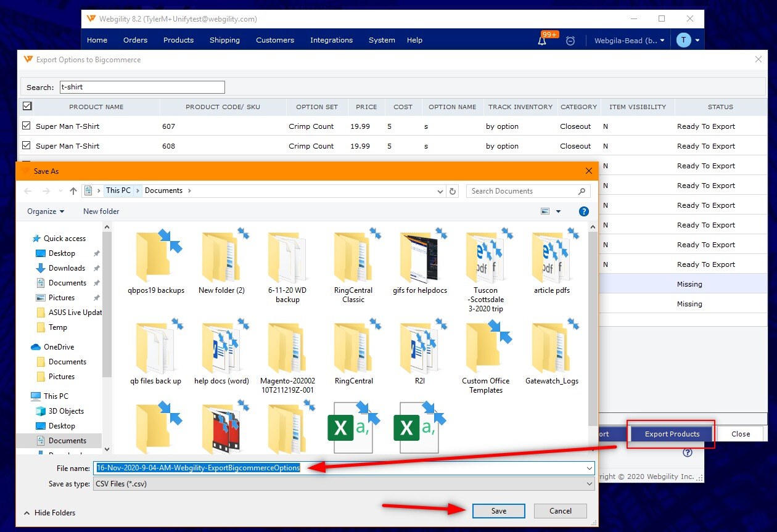Select ASUS Live Update in navigation pane

pyautogui.click(x=69, y=313)
